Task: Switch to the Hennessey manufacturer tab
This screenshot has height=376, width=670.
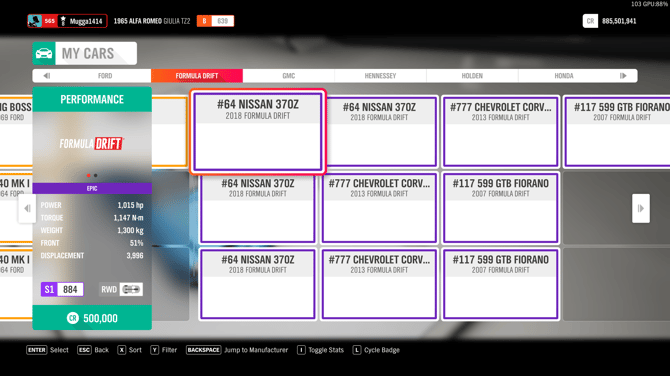Action: tap(380, 76)
